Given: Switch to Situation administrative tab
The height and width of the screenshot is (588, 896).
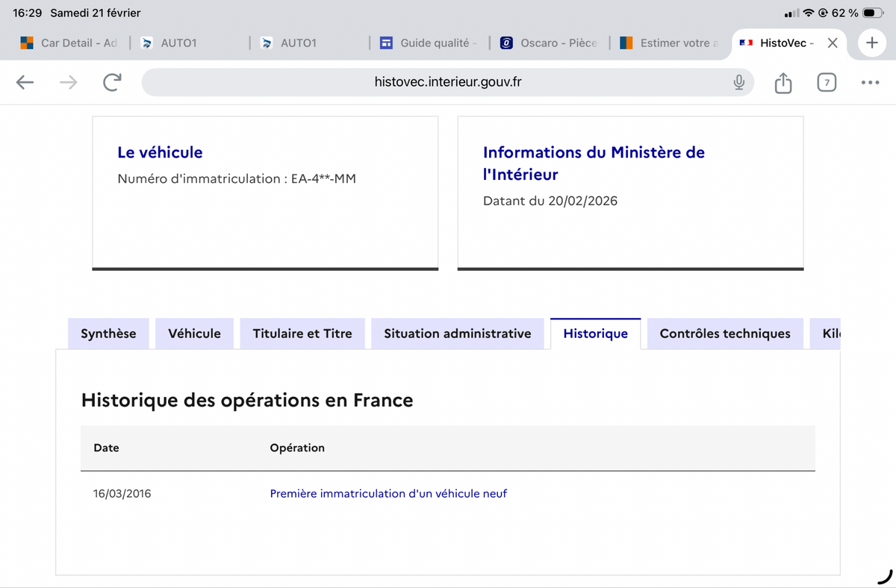Looking at the screenshot, I should tap(458, 334).
